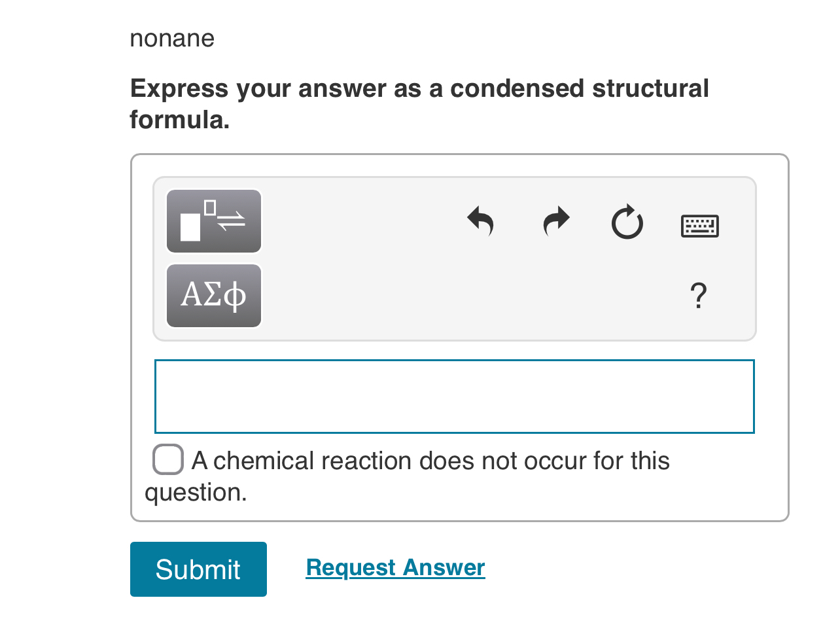Check the chemical reaction does not occur box
Image resolution: width=840 pixels, height=619 pixels.
pos(167,459)
